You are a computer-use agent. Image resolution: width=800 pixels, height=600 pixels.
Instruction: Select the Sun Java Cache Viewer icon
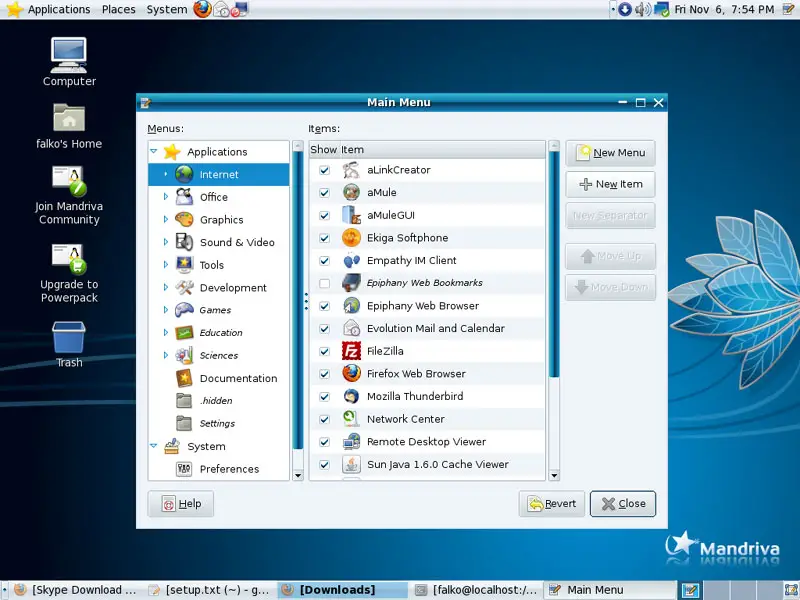click(x=351, y=465)
